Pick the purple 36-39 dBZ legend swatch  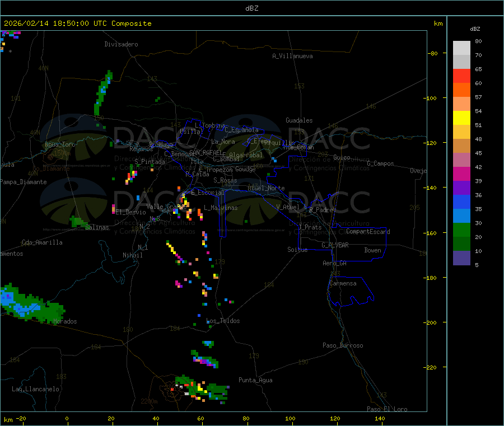click(461, 188)
